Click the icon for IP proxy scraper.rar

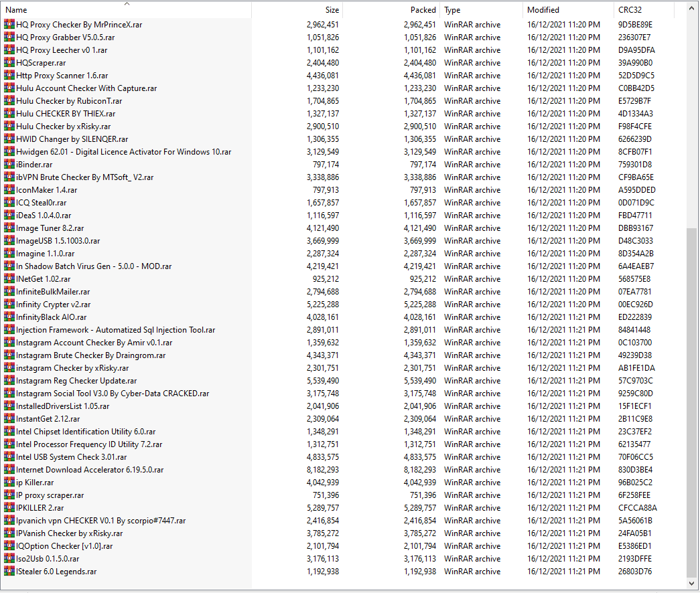tap(9, 495)
